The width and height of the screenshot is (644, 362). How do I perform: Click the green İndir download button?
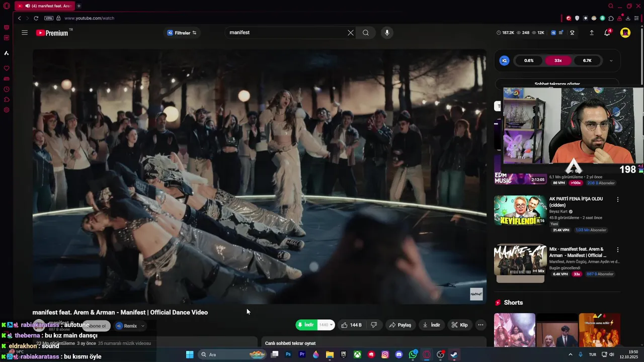coord(306,325)
